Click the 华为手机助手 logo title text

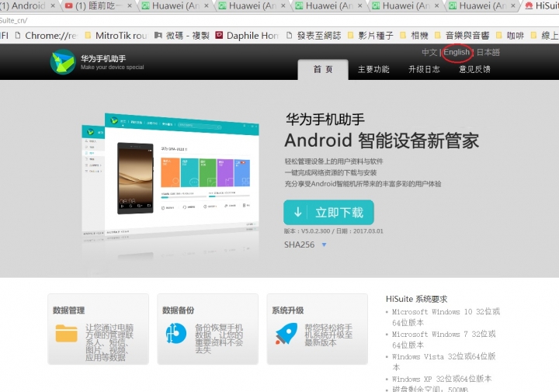tap(103, 58)
